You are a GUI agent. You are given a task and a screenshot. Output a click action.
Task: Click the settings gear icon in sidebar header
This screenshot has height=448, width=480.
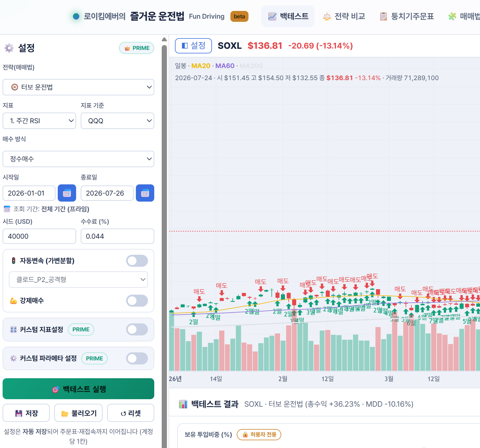click(x=9, y=48)
